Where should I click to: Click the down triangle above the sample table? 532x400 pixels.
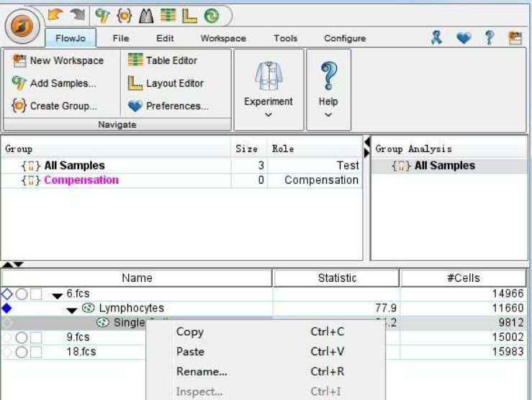18,265
